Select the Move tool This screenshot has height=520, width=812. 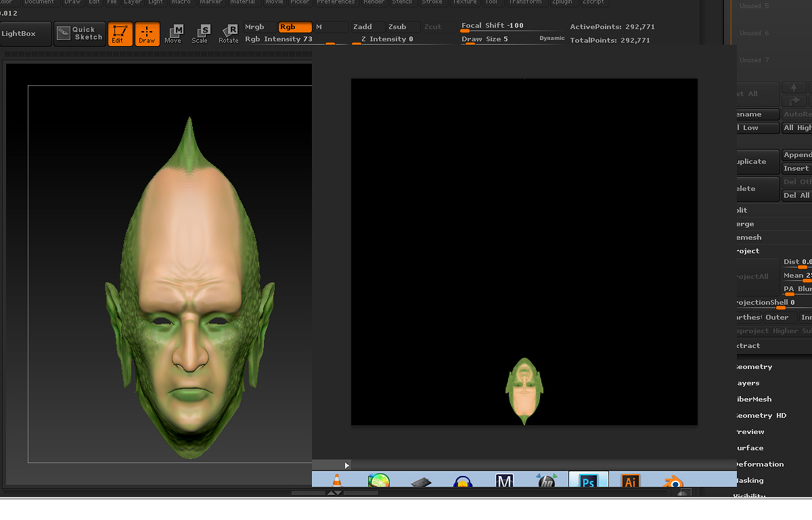(x=173, y=34)
